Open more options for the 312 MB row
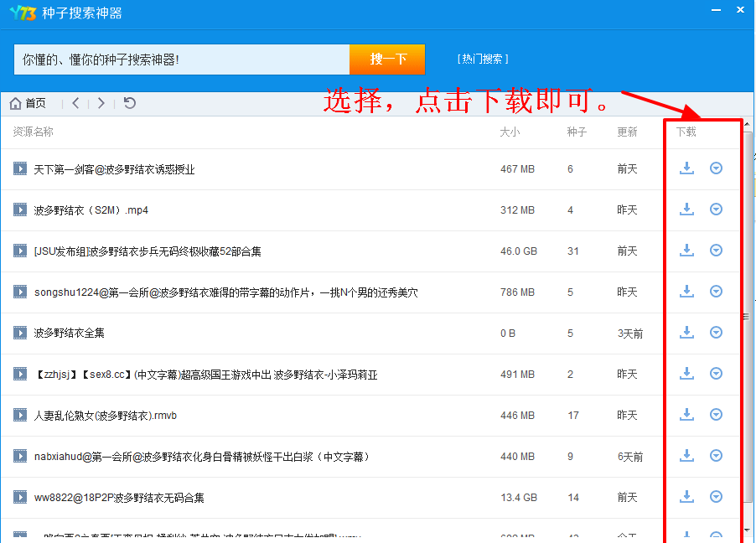The image size is (756, 543). 716,209
